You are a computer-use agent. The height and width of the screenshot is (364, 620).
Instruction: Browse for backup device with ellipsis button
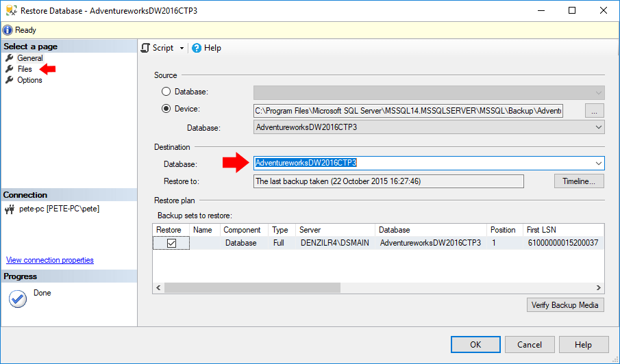tap(594, 111)
